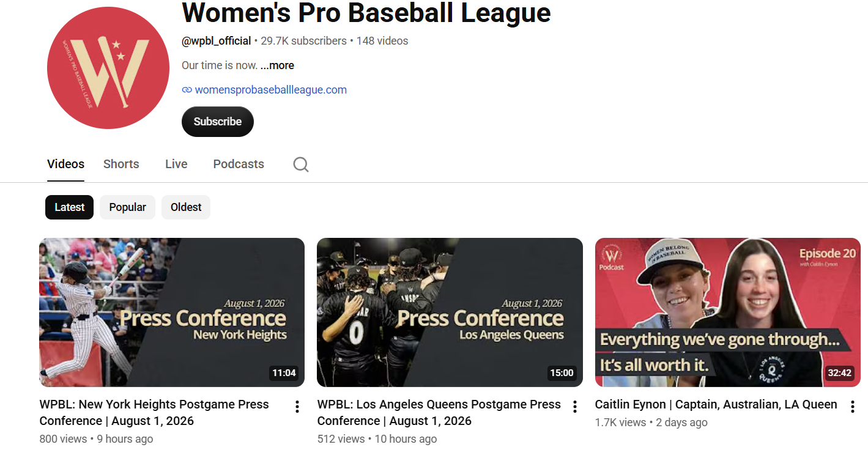868x458 pixels.
Task: Open the New York Heights Postgame Press Conference title
Action: pos(154,413)
